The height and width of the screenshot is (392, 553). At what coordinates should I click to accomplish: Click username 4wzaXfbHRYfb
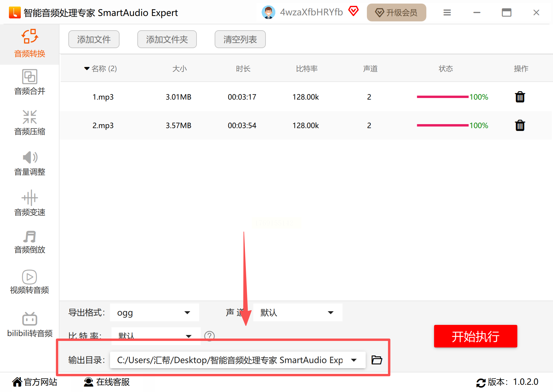311,12
